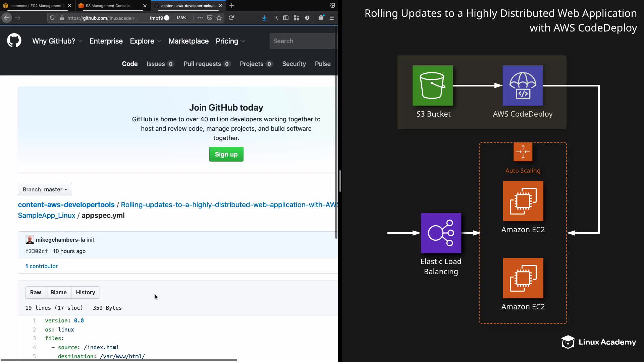Open the Firefox downloads arrow
The image size is (644, 362).
pos(264,18)
